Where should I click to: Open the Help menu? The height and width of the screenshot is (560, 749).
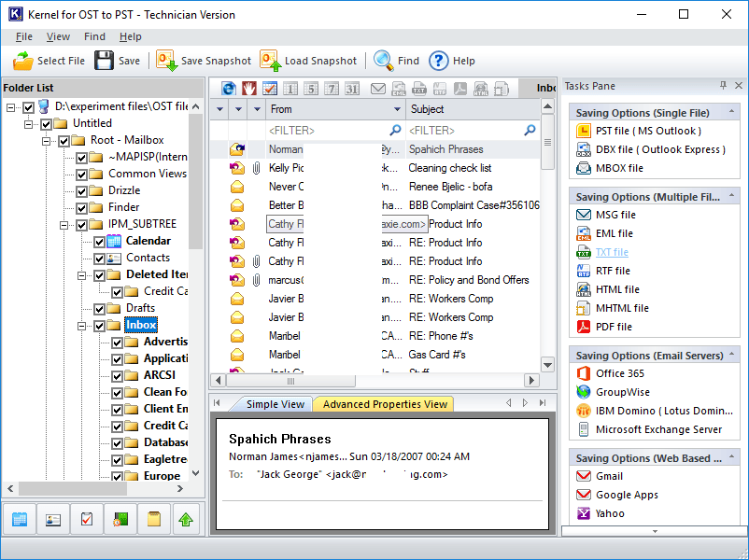pos(131,36)
